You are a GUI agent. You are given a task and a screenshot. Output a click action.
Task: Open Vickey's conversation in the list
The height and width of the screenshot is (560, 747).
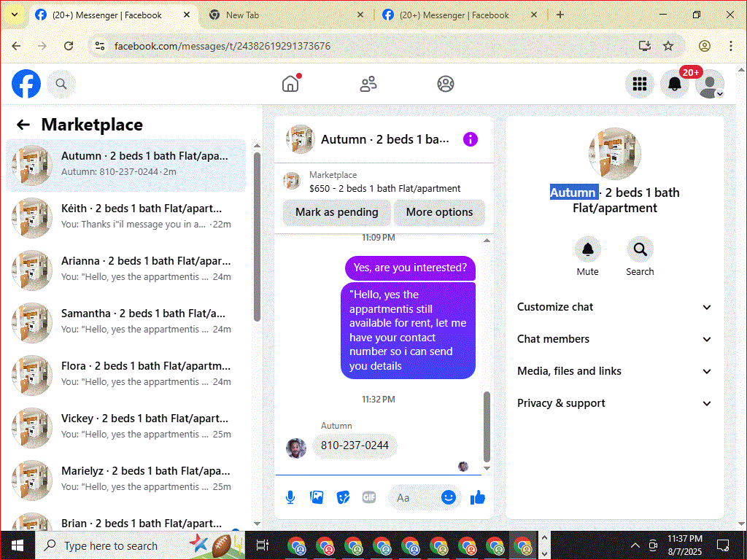point(125,427)
